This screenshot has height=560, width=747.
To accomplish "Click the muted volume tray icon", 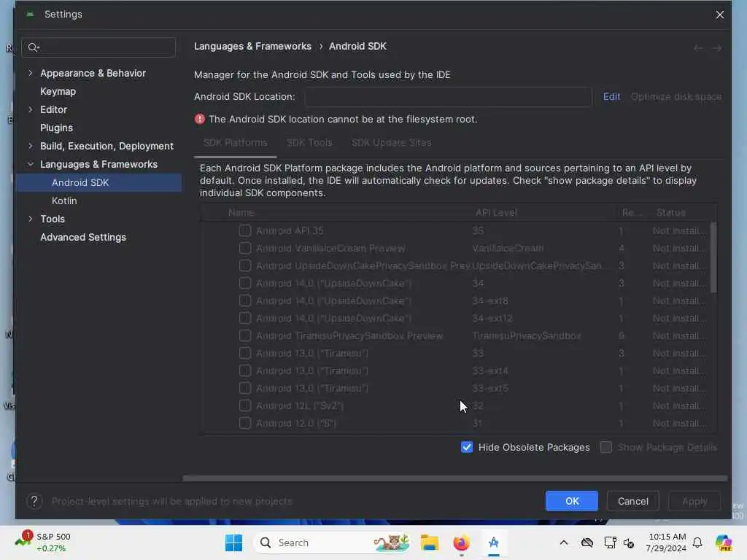I will [x=629, y=542].
